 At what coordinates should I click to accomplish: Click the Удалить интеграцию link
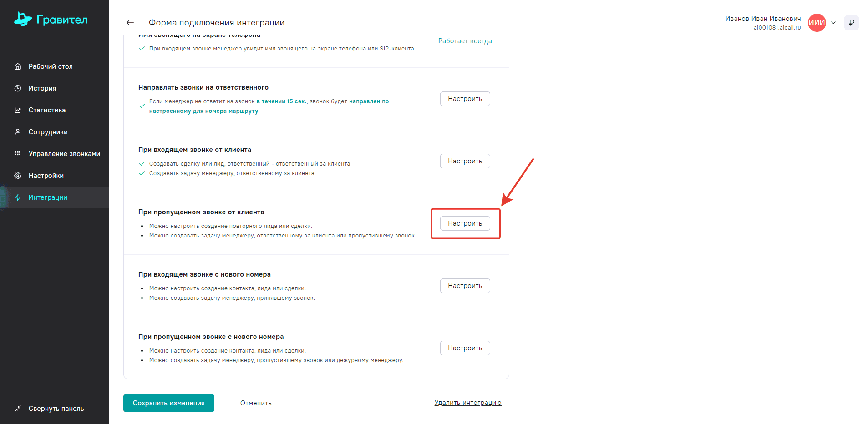467,403
